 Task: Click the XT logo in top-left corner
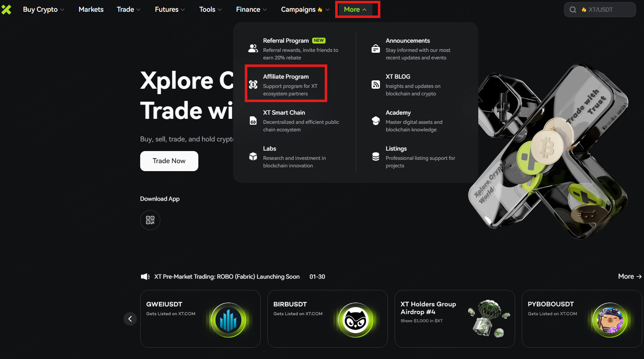tap(6, 9)
